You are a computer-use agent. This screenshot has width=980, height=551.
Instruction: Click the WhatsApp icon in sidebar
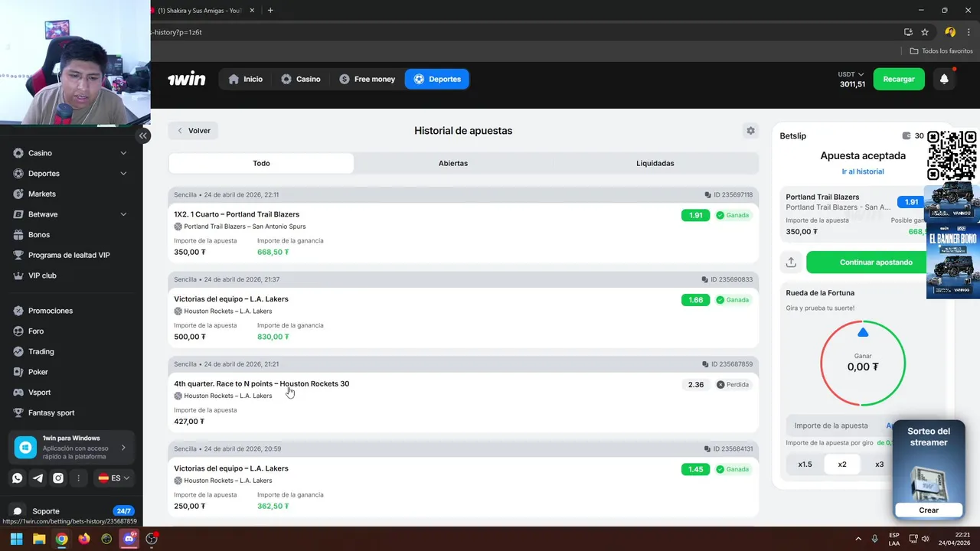17,478
